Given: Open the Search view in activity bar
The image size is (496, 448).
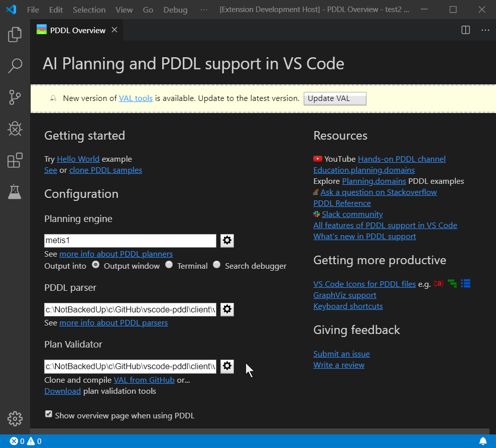Looking at the screenshot, I should pyautogui.click(x=15, y=66).
